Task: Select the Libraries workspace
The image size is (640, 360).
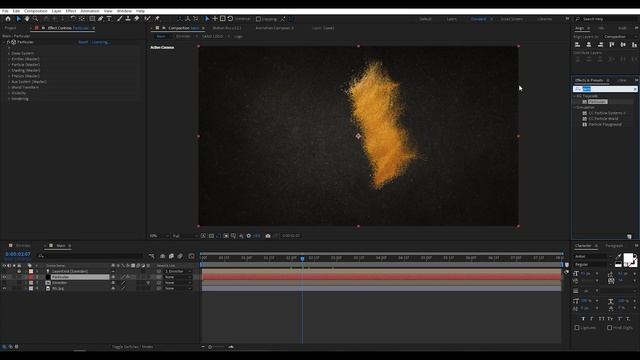Action: pos(544,19)
